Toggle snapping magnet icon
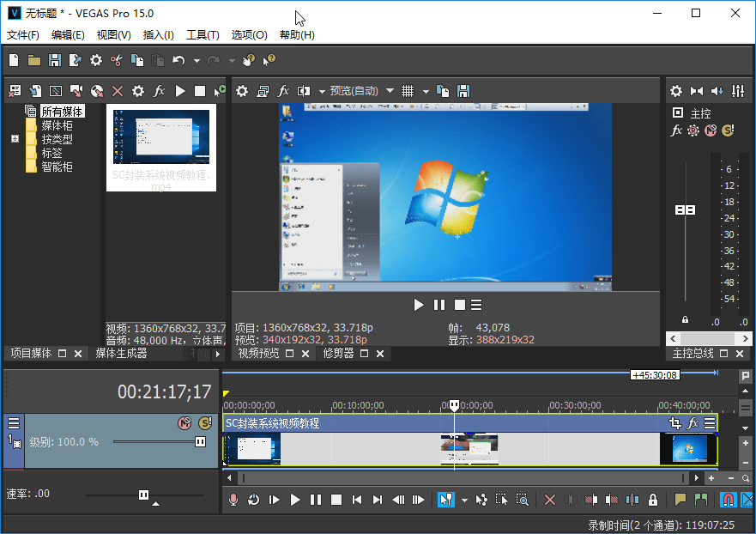Screen dimensions: 756x534 pyautogui.click(x=728, y=500)
